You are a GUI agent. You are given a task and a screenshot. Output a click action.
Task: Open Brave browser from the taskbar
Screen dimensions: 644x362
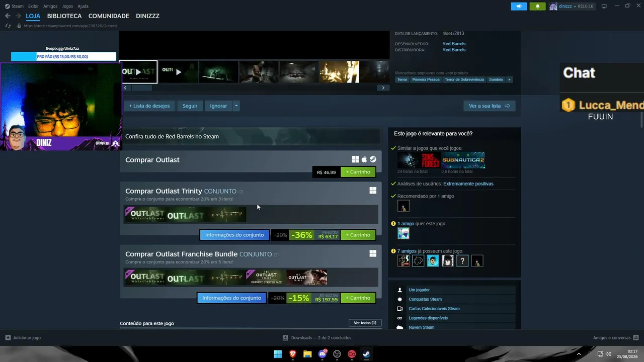coord(293,354)
